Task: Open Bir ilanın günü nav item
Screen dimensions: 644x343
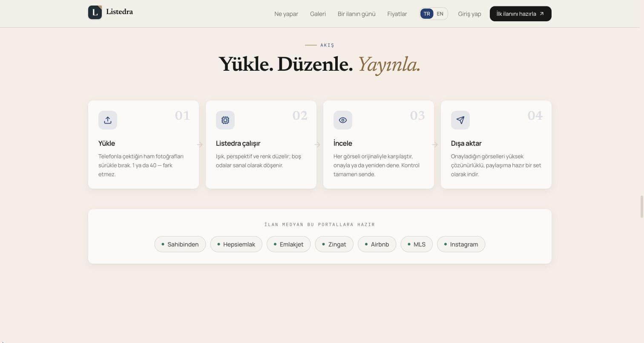Action: click(356, 14)
